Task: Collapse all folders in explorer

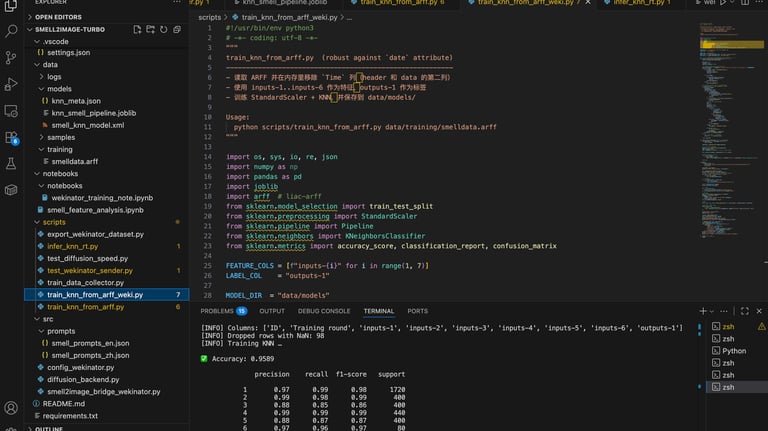Action: 177,29
